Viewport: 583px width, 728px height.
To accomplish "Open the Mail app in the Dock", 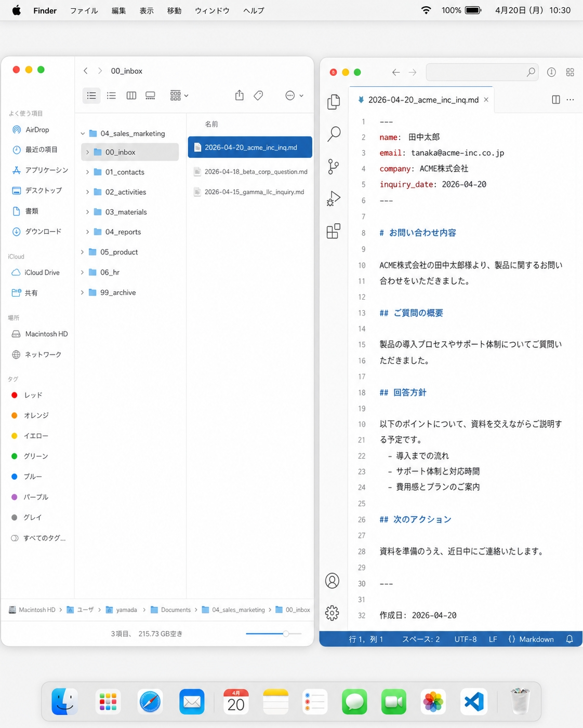I will (192, 702).
